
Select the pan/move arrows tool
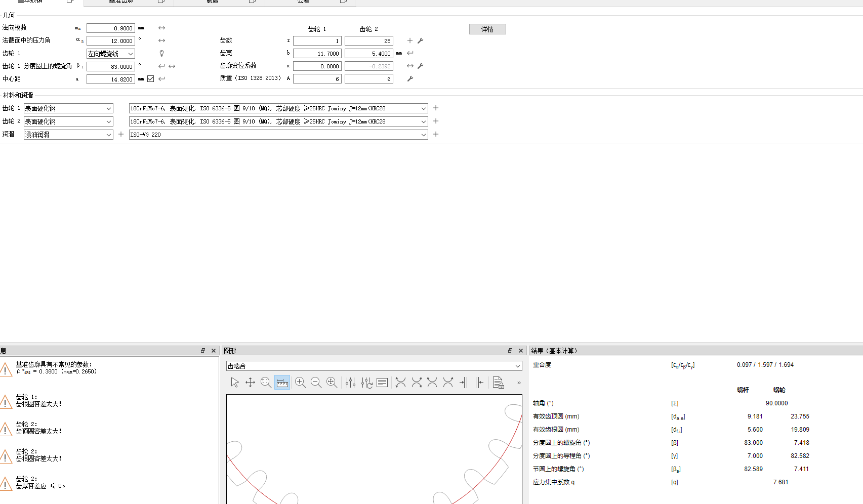tap(250, 383)
